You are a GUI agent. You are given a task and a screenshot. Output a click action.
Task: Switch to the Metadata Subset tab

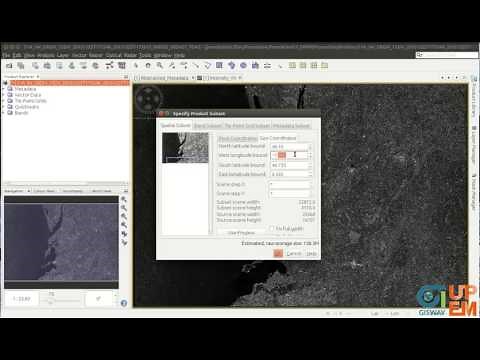[x=291, y=125]
